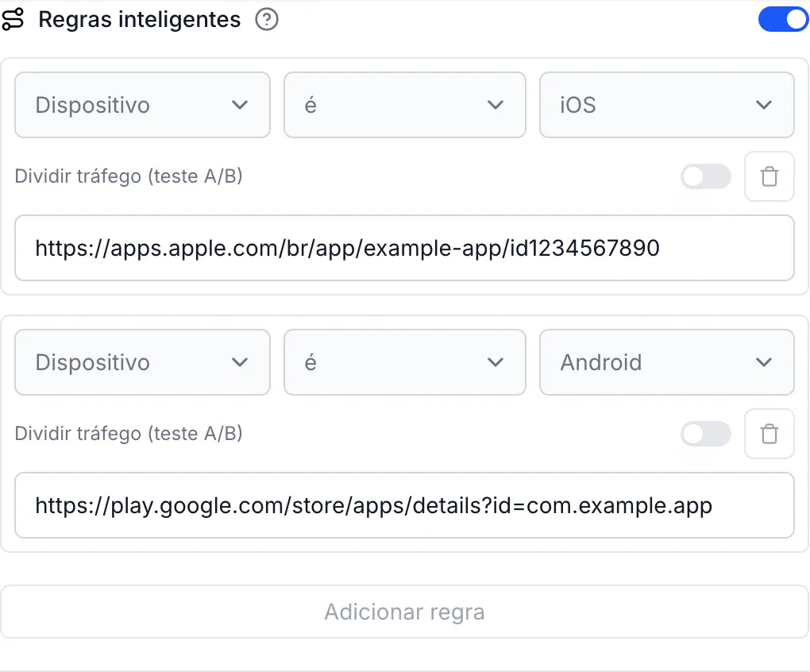Delete the iOS rule with trash icon

(769, 176)
